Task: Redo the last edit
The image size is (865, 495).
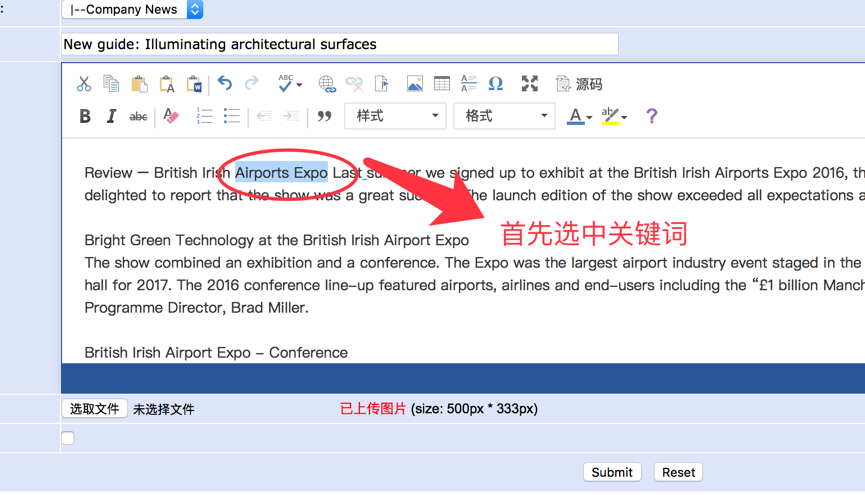Action: tap(252, 83)
